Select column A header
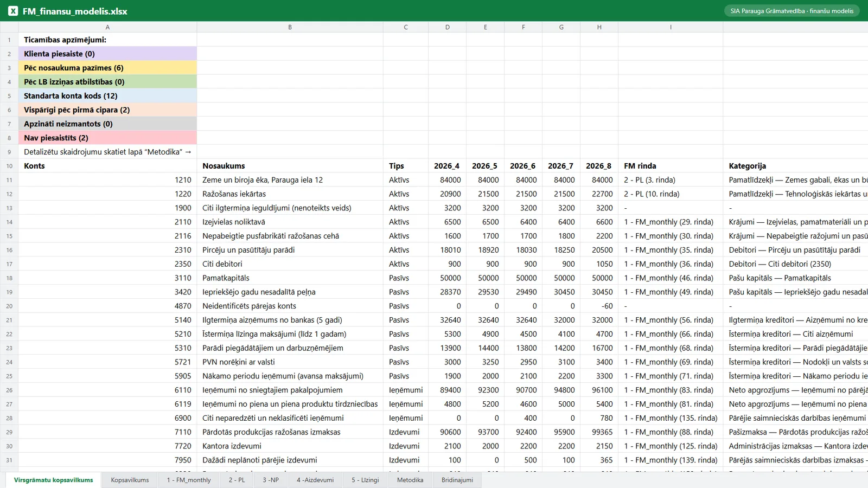 click(x=107, y=27)
